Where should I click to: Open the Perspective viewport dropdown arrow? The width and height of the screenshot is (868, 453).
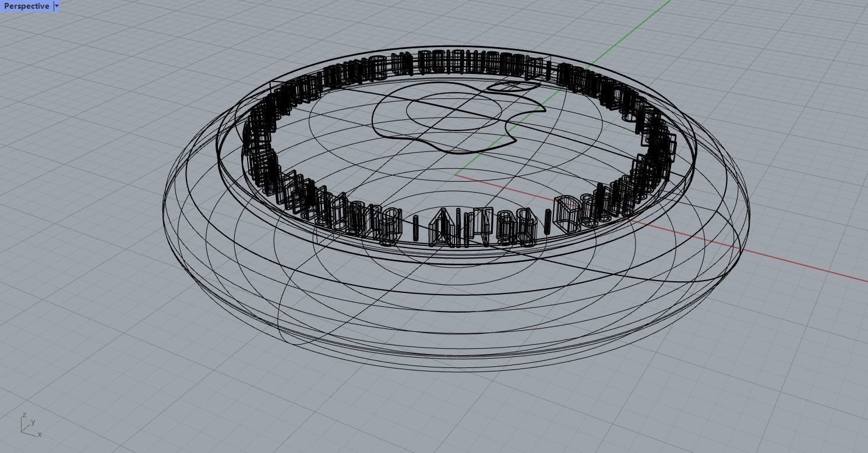click(57, 6)
